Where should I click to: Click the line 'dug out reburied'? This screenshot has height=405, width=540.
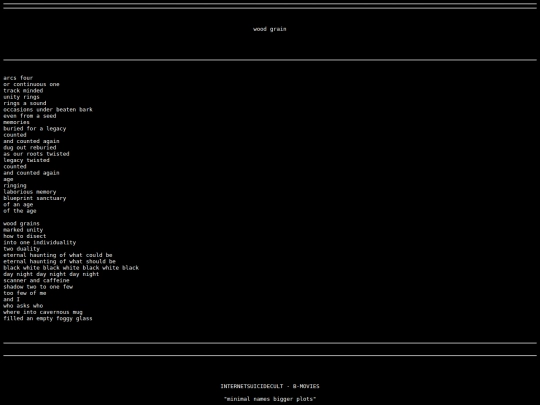[30, 148]
